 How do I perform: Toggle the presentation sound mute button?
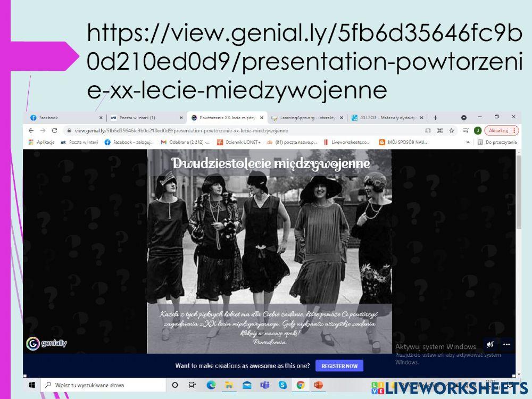tap(491, 344)
